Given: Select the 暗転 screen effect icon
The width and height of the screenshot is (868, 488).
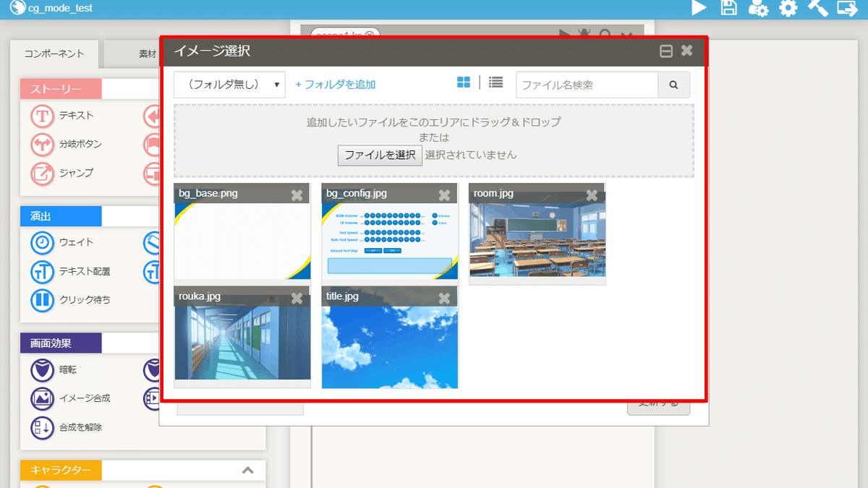Looking at the screenshot, I should [x=43, y=369].
